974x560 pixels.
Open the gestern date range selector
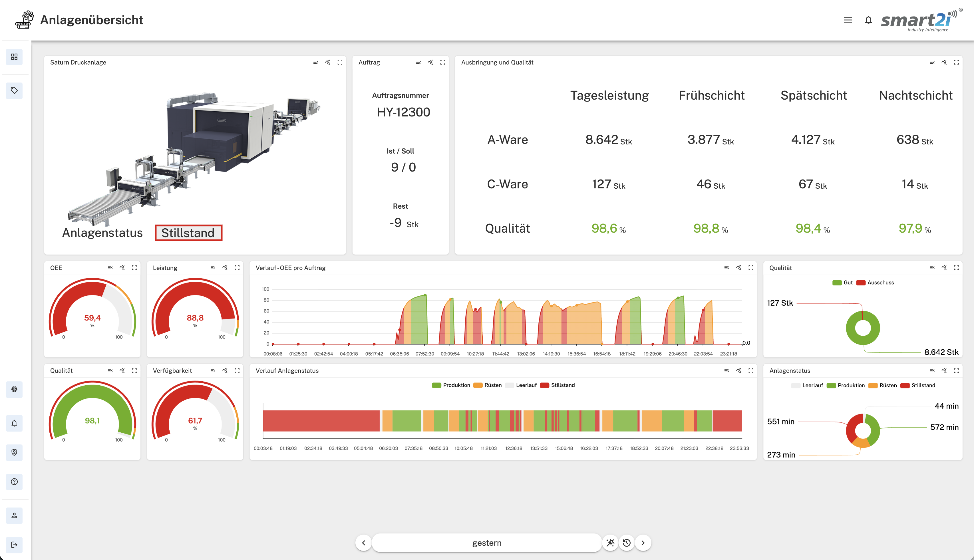tap(487, 543)
